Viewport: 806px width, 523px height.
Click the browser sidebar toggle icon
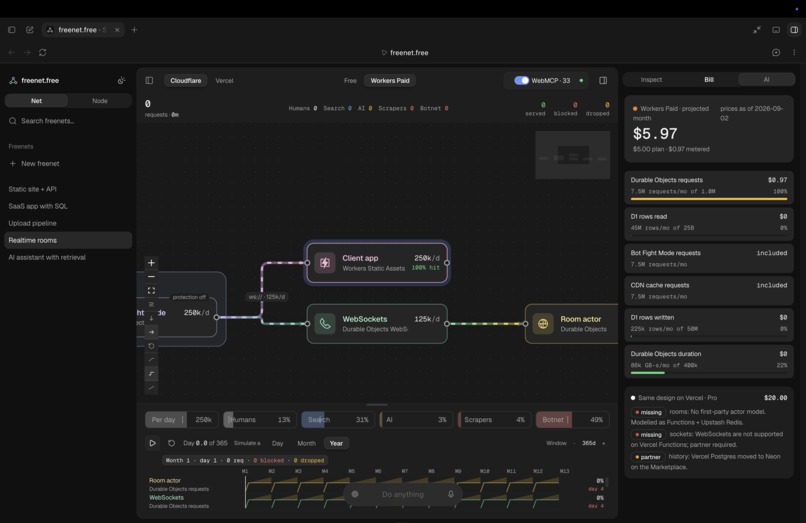pos(11,30)
